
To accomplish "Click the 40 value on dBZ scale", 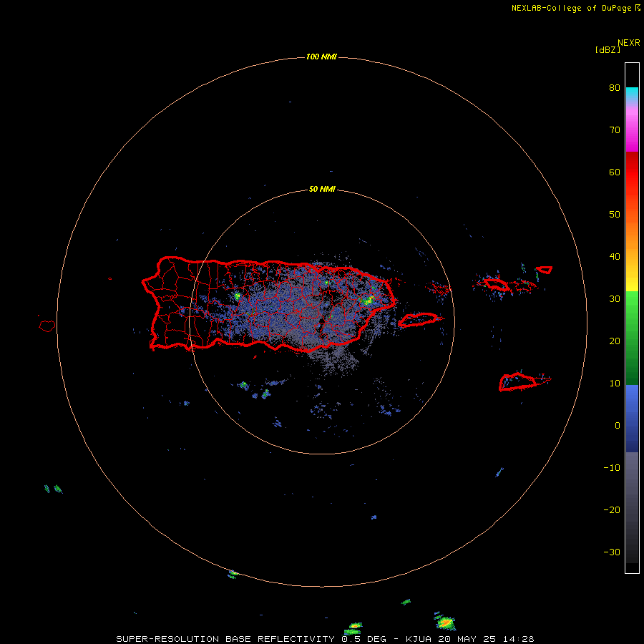I will tap(615, 257).
